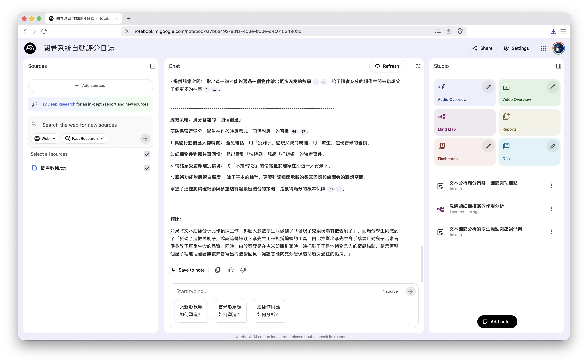The image size is (588, 364).
Task: Edit Quiz settings via its pencil icon
Action: tap(553, 146)
